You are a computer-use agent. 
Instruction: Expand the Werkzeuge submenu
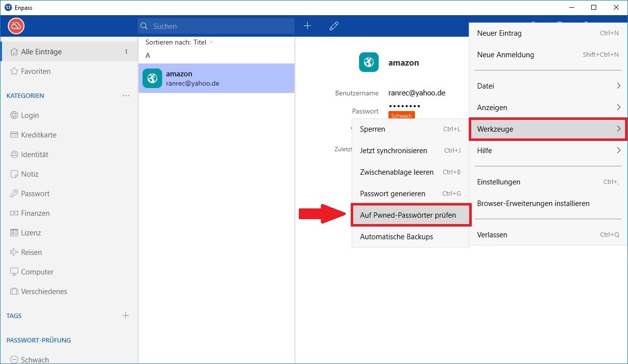pyautogui.click(x=549, y=129)
